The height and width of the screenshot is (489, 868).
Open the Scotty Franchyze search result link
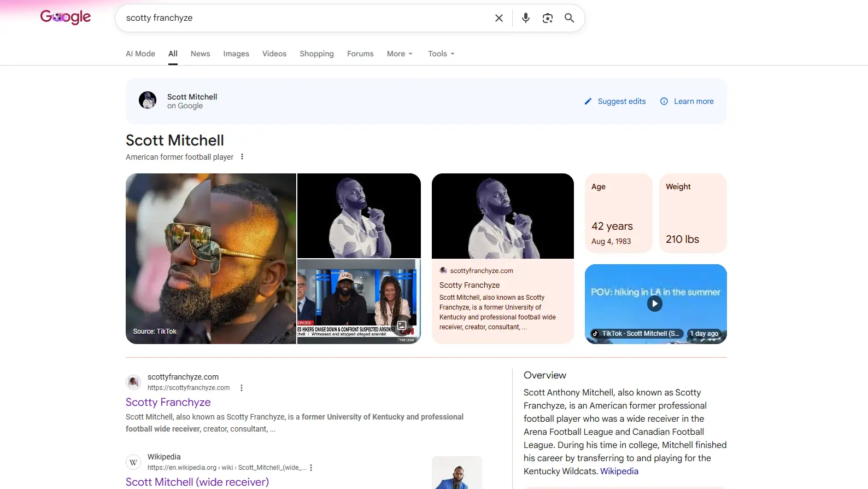point(168,402)
